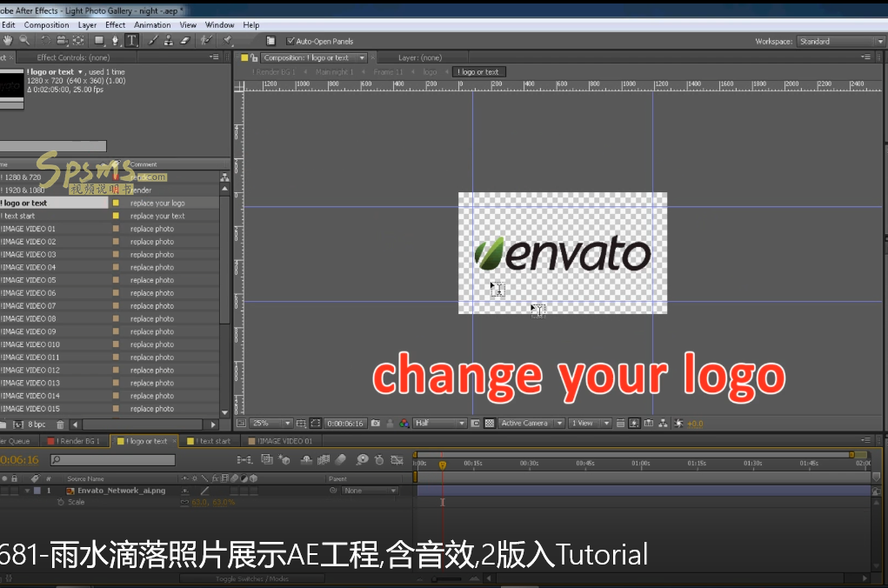Click the layer label color swatch in timeline
The width and height of the screenshot is (888, 588).
(37, 491)
